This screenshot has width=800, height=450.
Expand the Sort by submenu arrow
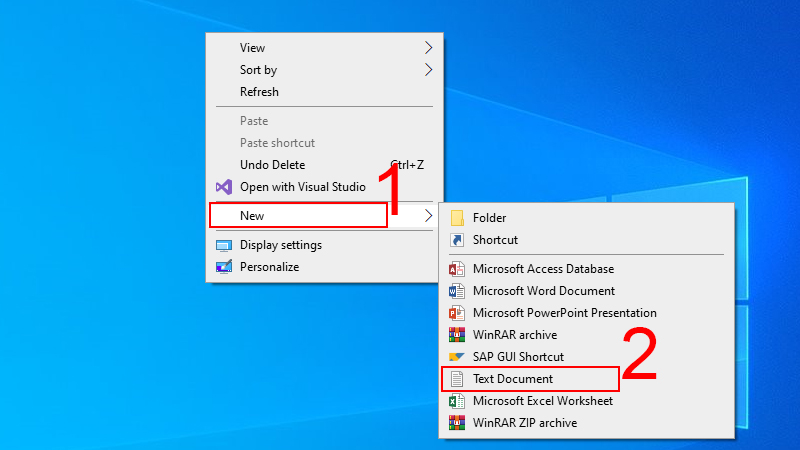coord(428,69)
